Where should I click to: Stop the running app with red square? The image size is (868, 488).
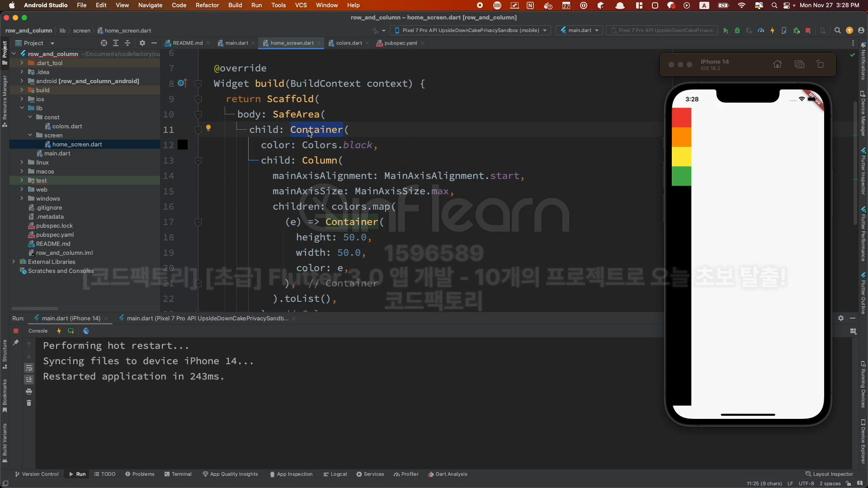pos(808,31)
